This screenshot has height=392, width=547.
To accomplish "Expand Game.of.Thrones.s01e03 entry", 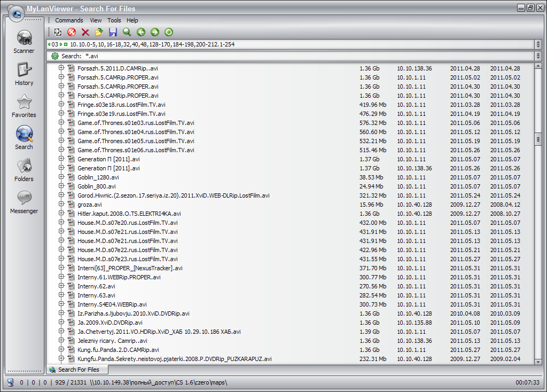I will point(61,122).
